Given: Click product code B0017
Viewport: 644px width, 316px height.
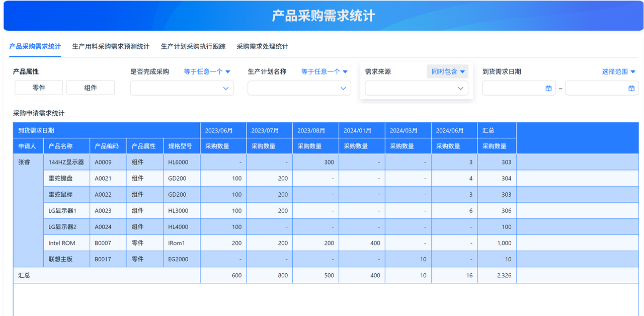Looking at the screenshot, I should click(x=108, y=259).
